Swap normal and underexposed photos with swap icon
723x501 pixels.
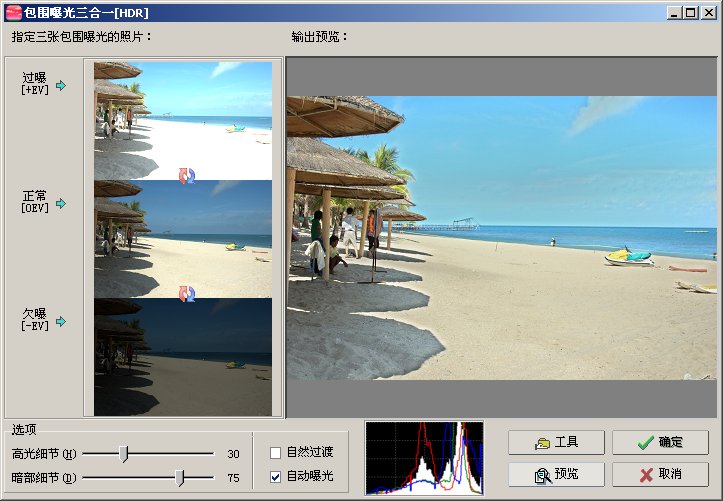click(187, 294)
